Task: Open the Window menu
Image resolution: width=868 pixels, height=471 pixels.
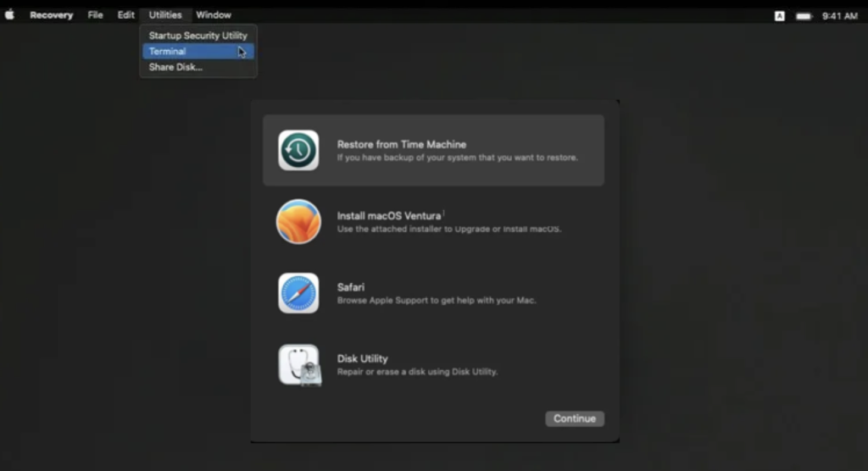Action: [213, 15]
